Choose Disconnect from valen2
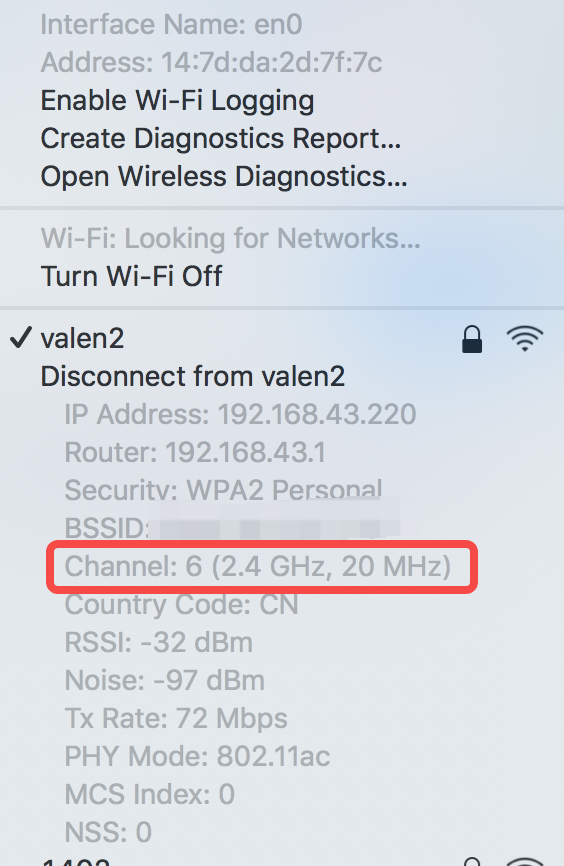The width and height of the screenshot is (564, 866). click(193, 376)
